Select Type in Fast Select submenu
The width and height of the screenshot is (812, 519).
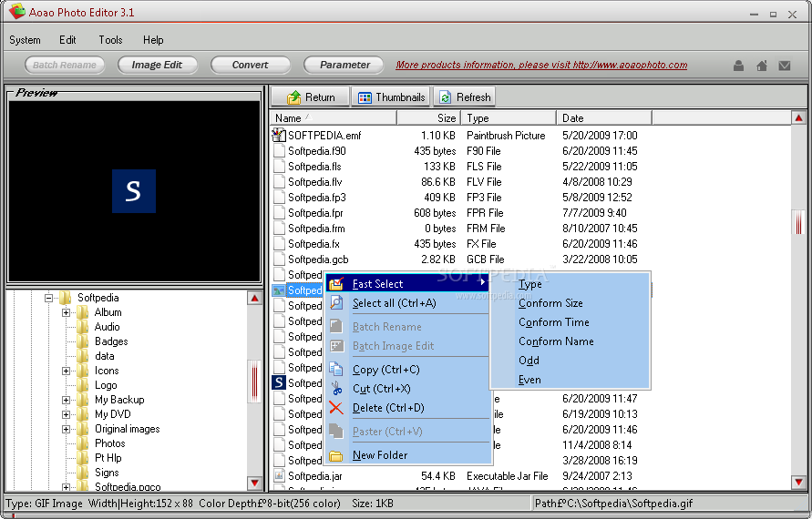570,283
